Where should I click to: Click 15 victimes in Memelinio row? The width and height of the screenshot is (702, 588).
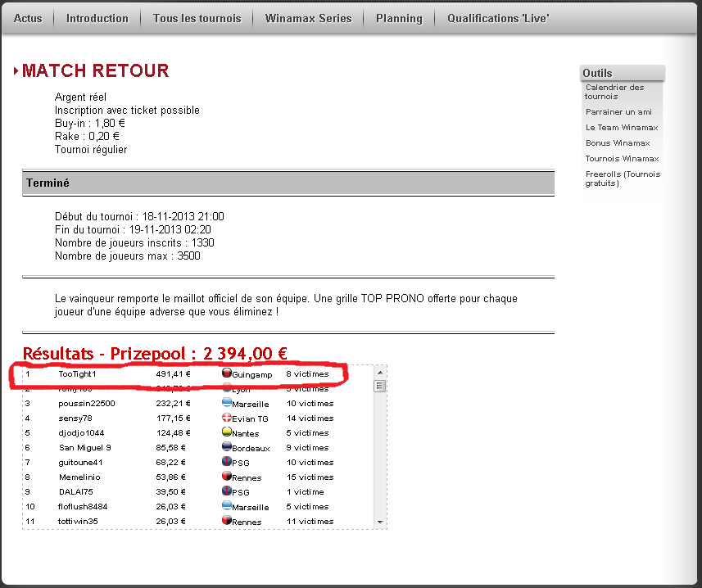pos(310,477)
